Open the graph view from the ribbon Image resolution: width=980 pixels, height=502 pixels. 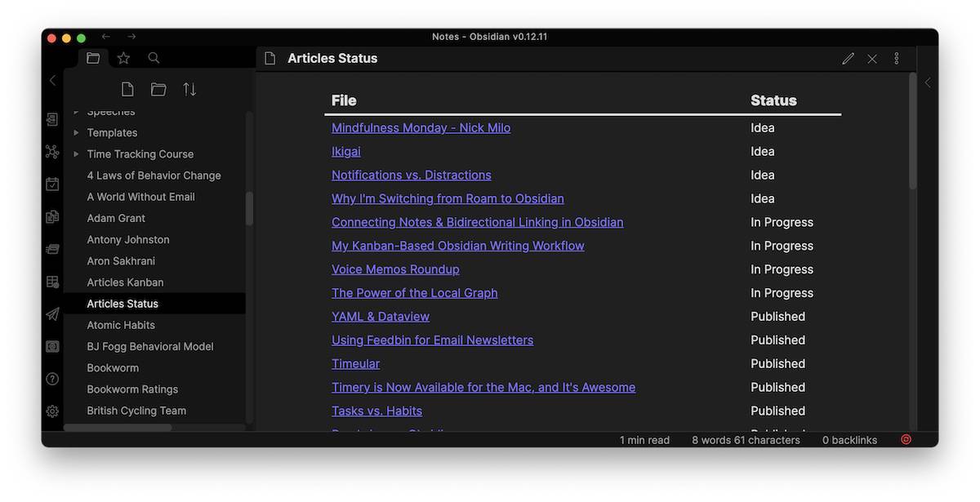pyautogui.click(x=52, y=152)
